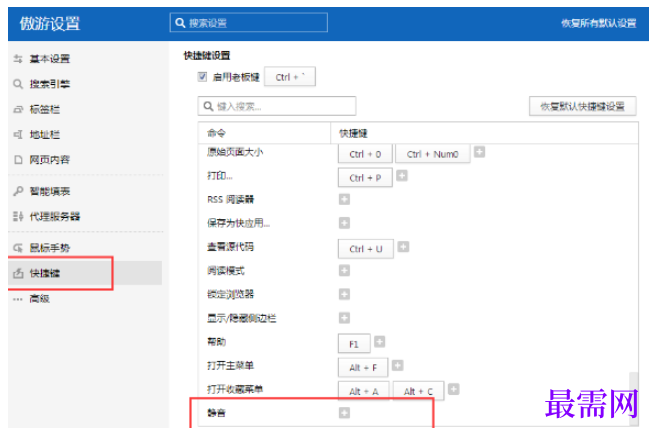Click the 鼠标手势 sidebar icon

click(18, 248)
